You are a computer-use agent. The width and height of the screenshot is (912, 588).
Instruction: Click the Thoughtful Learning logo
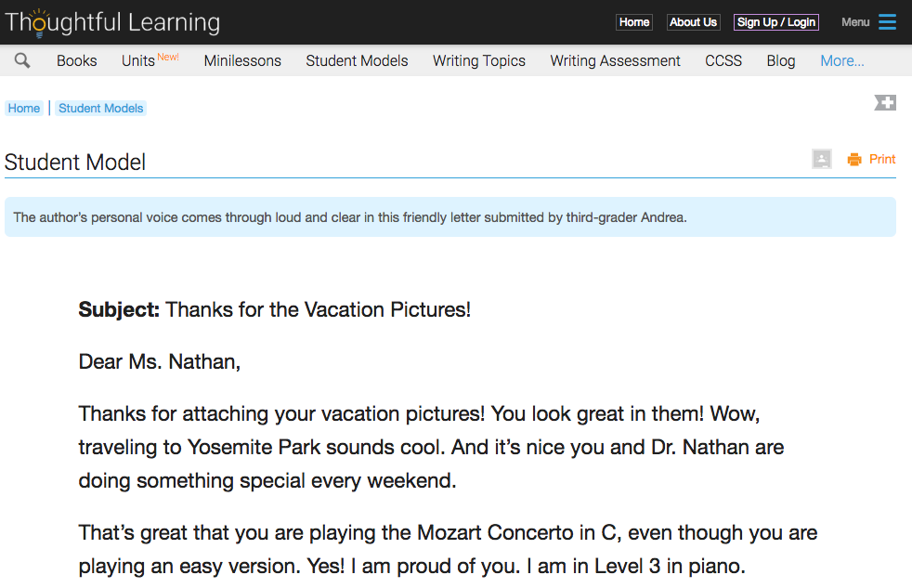click(x=112, y=22)
